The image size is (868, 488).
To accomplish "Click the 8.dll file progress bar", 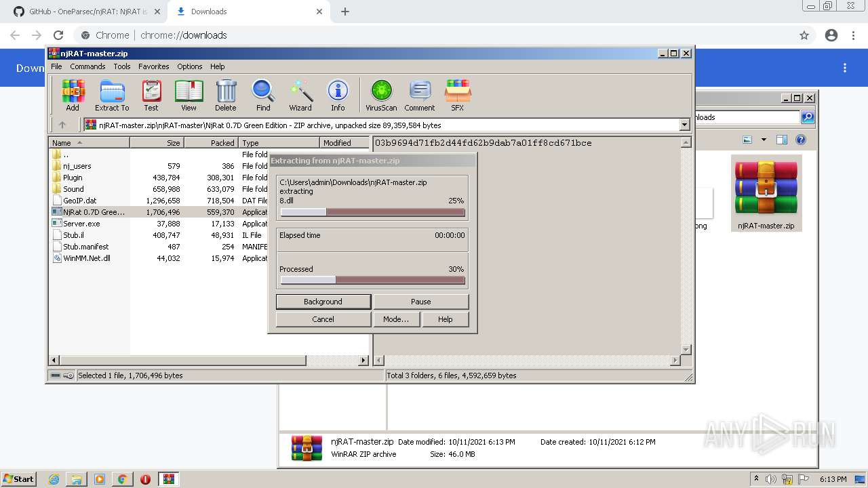I will 372,212.
